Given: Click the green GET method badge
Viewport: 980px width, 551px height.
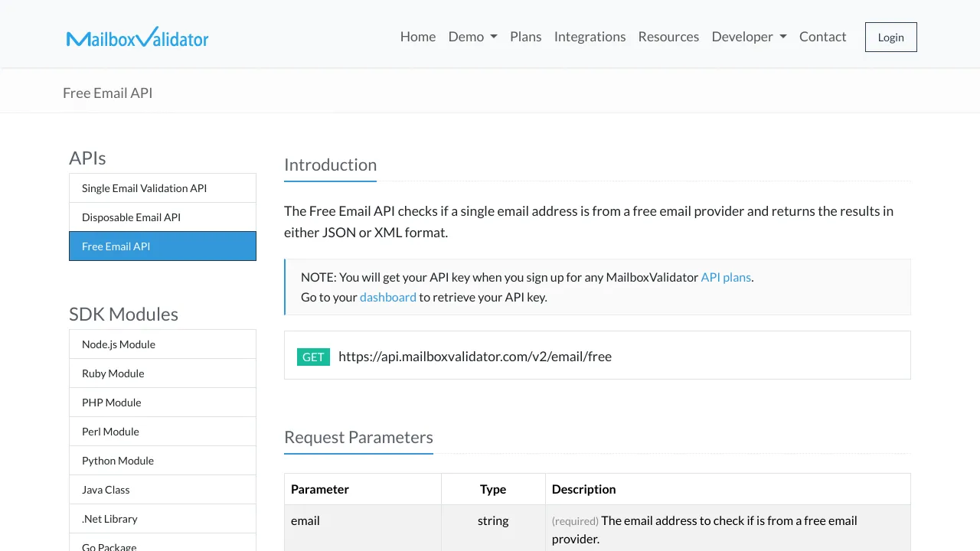Looking at the screenshot, I should click(x=313, y=357).
